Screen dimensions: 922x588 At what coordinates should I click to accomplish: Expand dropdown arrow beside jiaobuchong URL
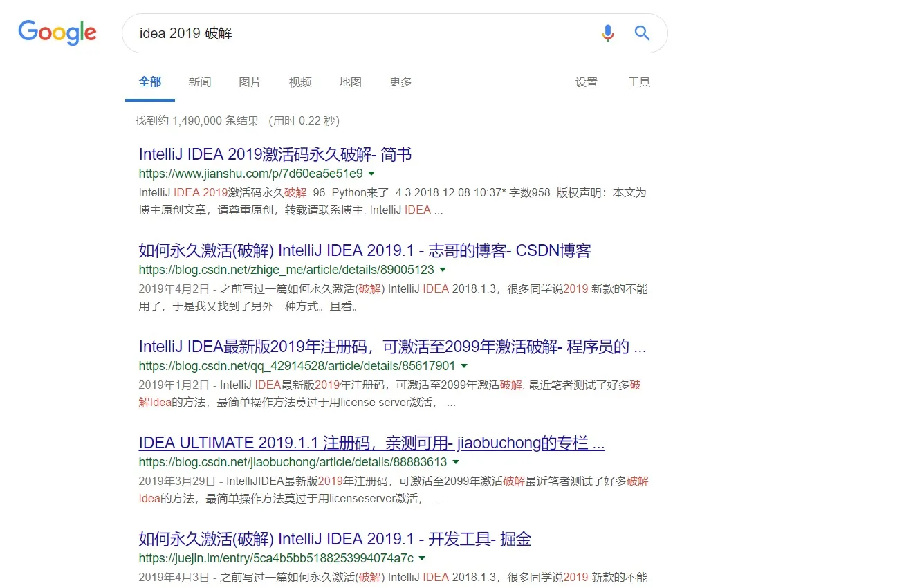tap(456, 462)
